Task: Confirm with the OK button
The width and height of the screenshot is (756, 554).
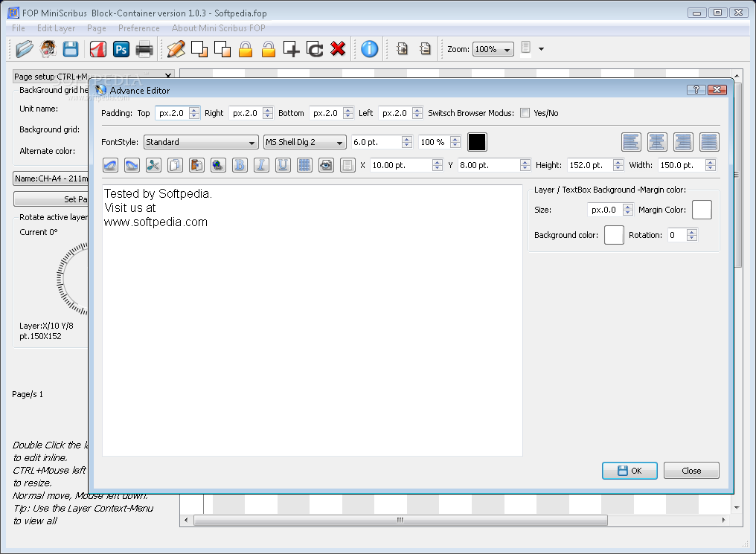Action: tap(630, 471)
